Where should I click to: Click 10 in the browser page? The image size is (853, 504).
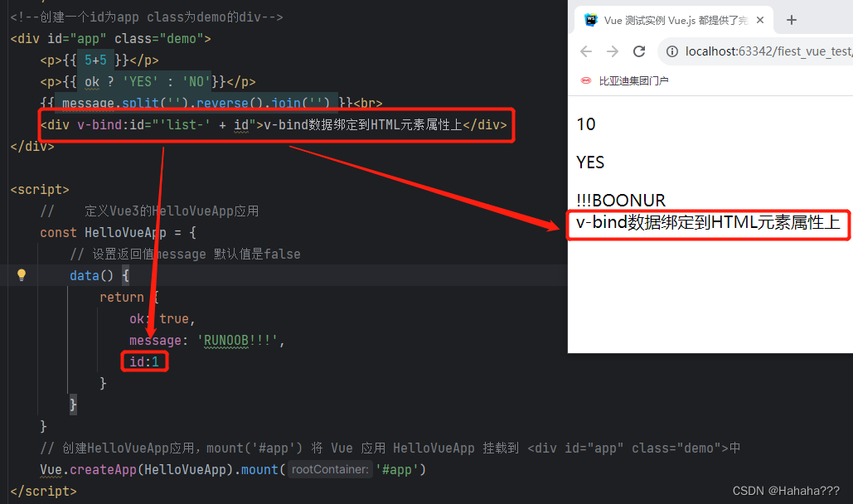pos(586,124)
